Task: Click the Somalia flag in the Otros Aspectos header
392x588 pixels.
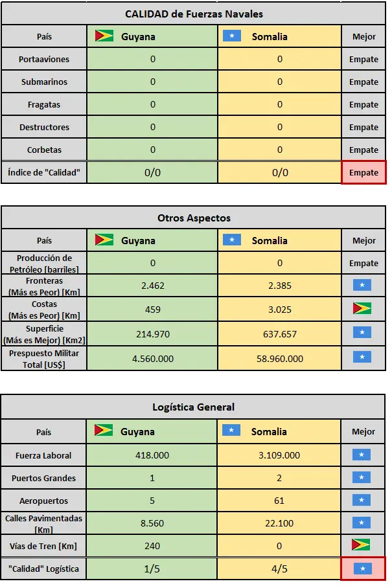Action: click(232, 240)
